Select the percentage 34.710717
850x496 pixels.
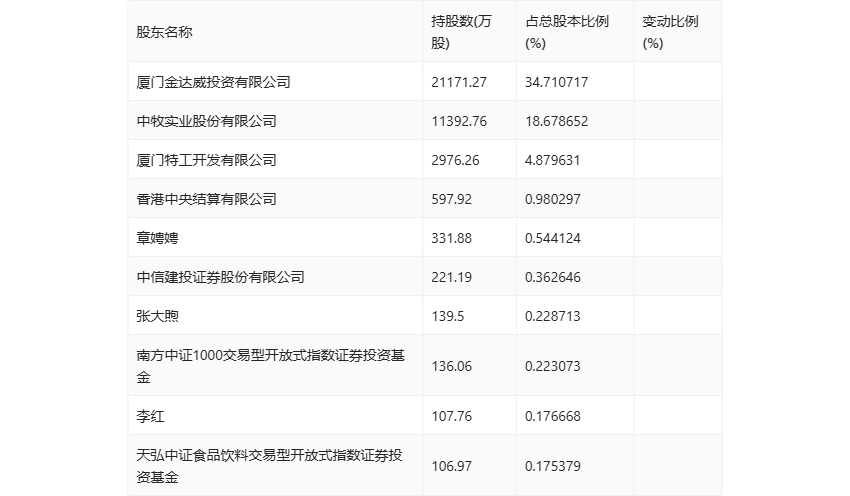tap(557, 82)
